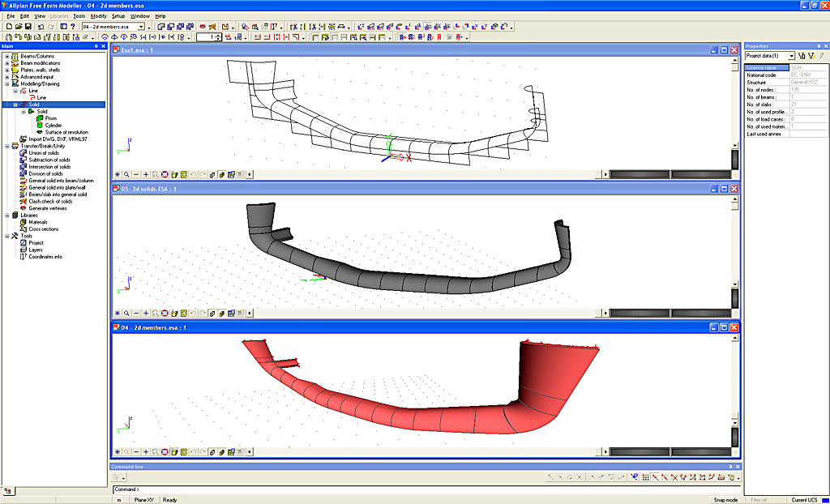This screenshot has height=504, width=830.
Task: Click the cursor snap settings icon in command line toolbar
Action: pyautogui.click(x=635, y=477)
